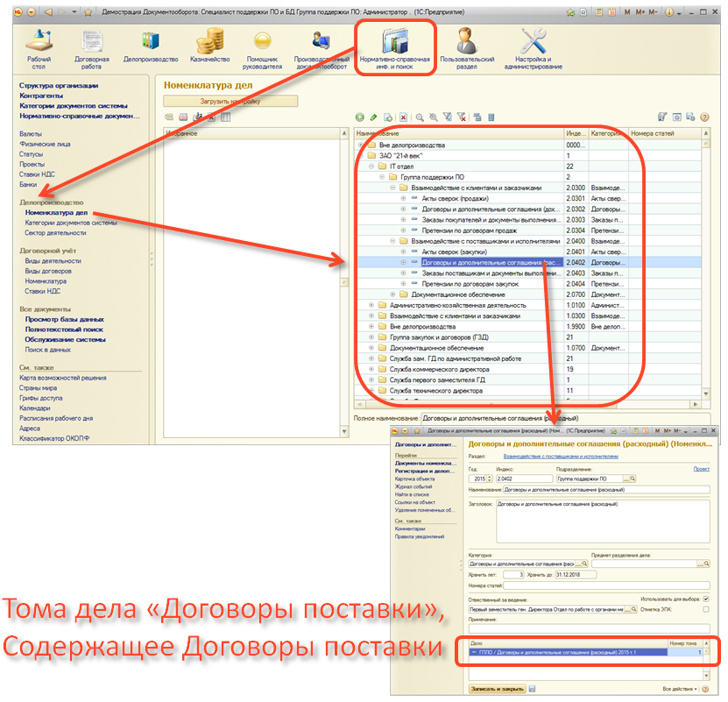Open help icon in nomenclature list toolbar

pyautogui.click(x=703, y=117)
